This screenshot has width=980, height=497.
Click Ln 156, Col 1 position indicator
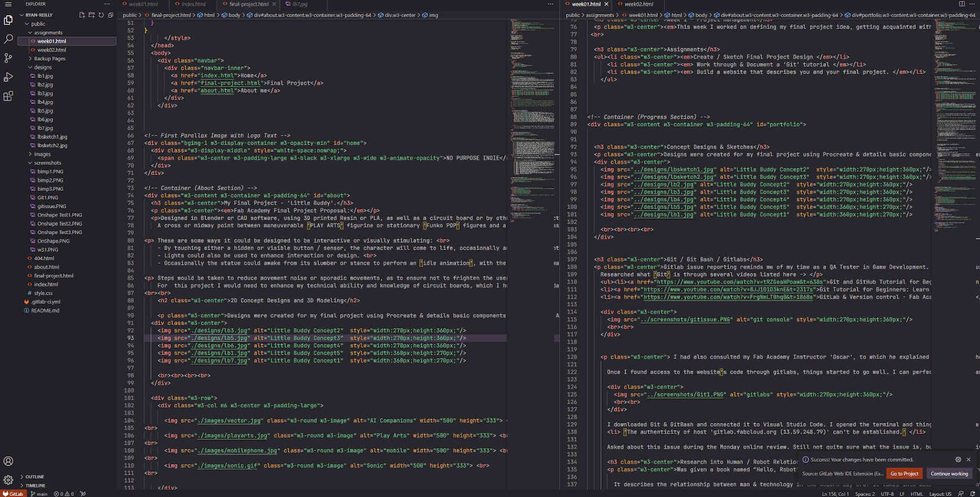pos(835,494)
